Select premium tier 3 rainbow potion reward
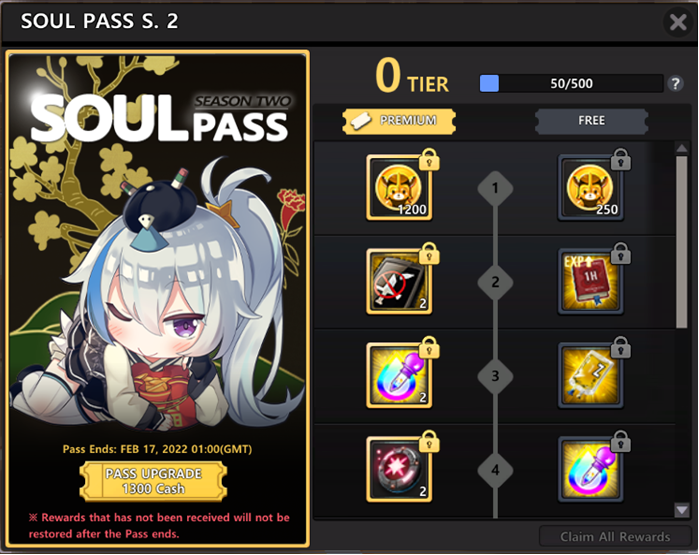The width and height of the screenshot is (699, 555). pyautogui.click(x=399, y=376)
